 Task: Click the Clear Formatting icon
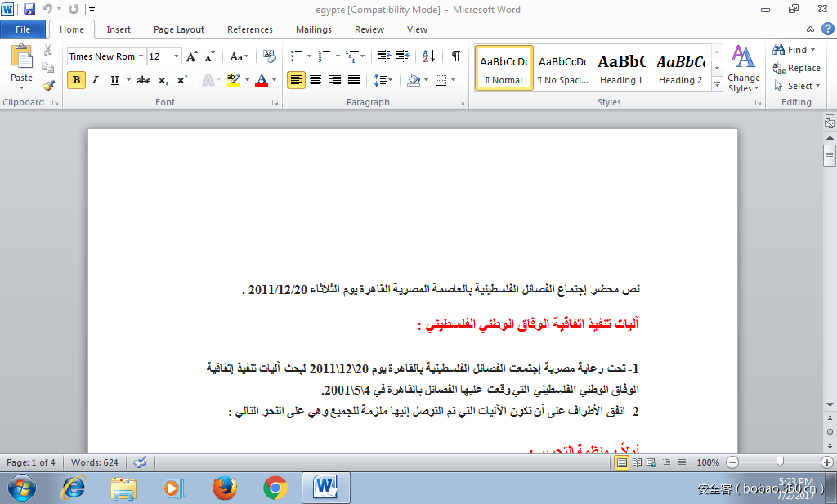tap(271, 56)
